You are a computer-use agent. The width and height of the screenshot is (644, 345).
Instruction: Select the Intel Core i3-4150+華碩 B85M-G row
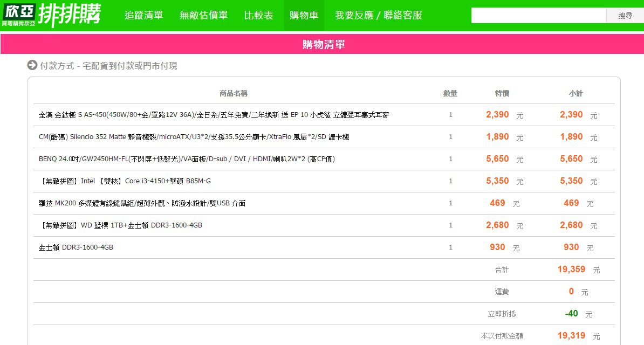pyautogui.click(x=324, y=181)
